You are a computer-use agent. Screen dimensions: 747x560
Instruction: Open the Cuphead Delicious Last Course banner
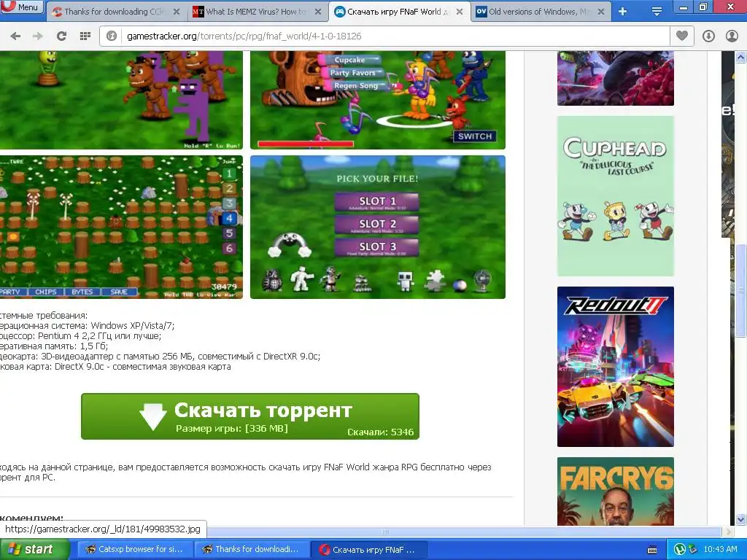616,195
